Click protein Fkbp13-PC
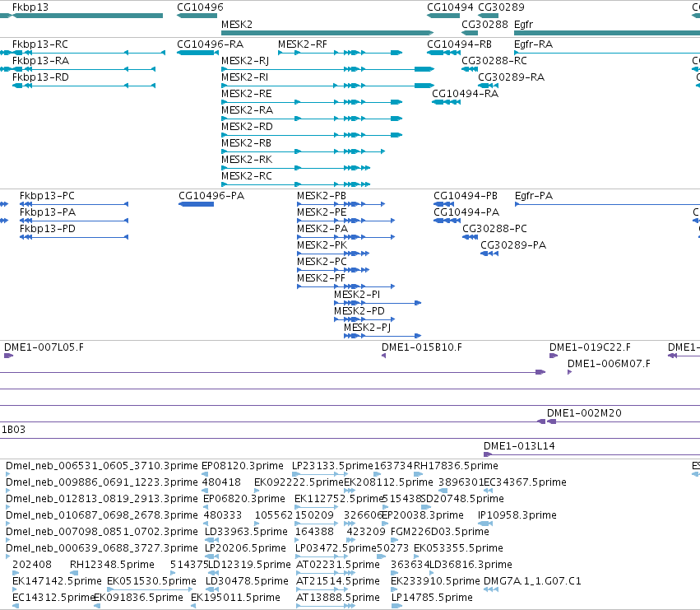The image size is (700, 610). click(x=47, y=196)
